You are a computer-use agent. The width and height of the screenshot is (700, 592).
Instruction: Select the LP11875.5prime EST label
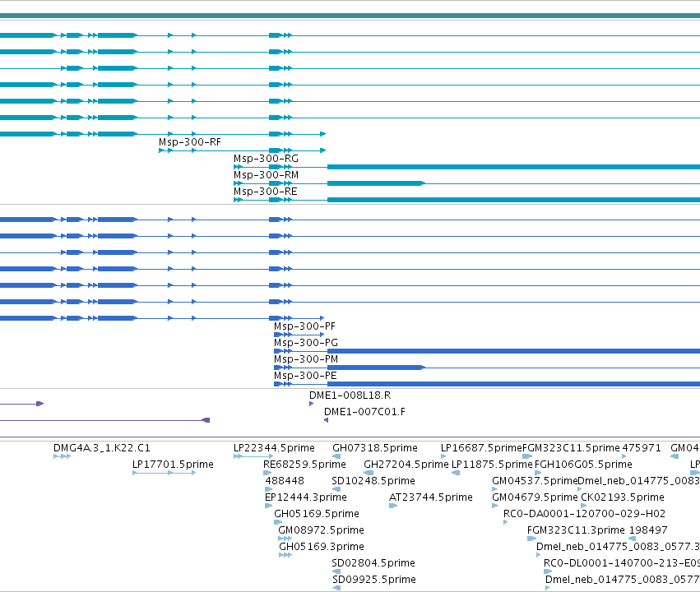[492, 465]
